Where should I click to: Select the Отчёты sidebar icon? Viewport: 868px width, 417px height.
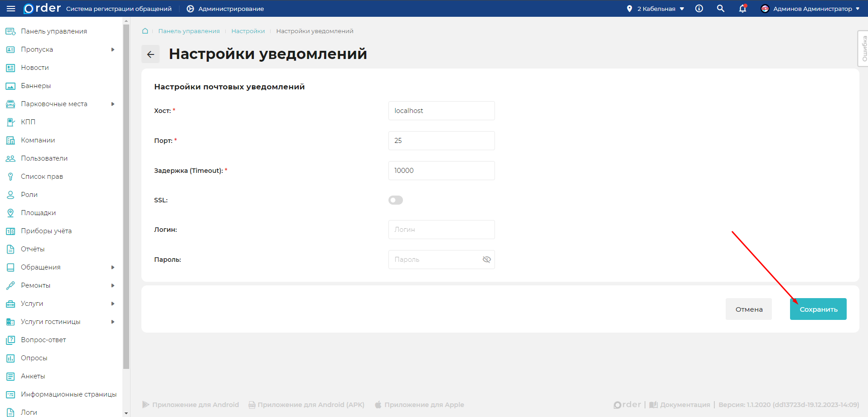[10, 249]
